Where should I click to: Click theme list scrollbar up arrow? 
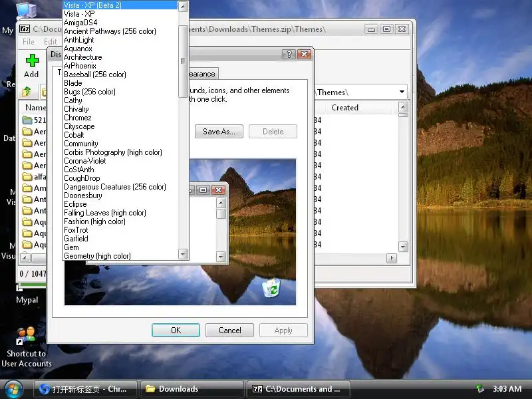click(184, 6)
